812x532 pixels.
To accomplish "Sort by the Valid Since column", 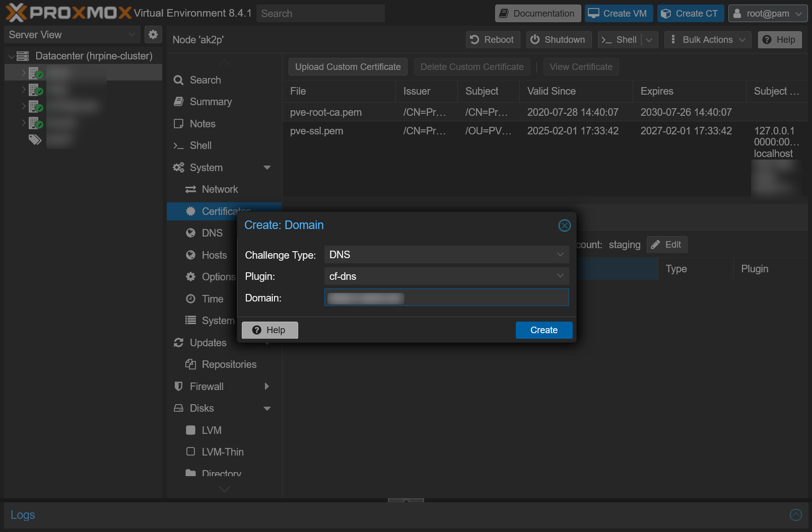I will [576, 91].
